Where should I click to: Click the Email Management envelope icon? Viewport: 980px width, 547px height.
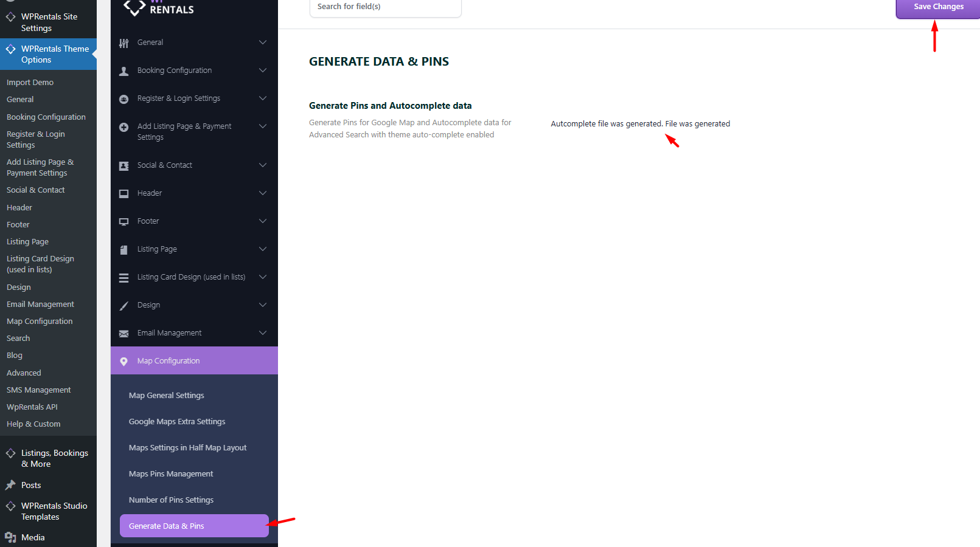coord(123,334)
